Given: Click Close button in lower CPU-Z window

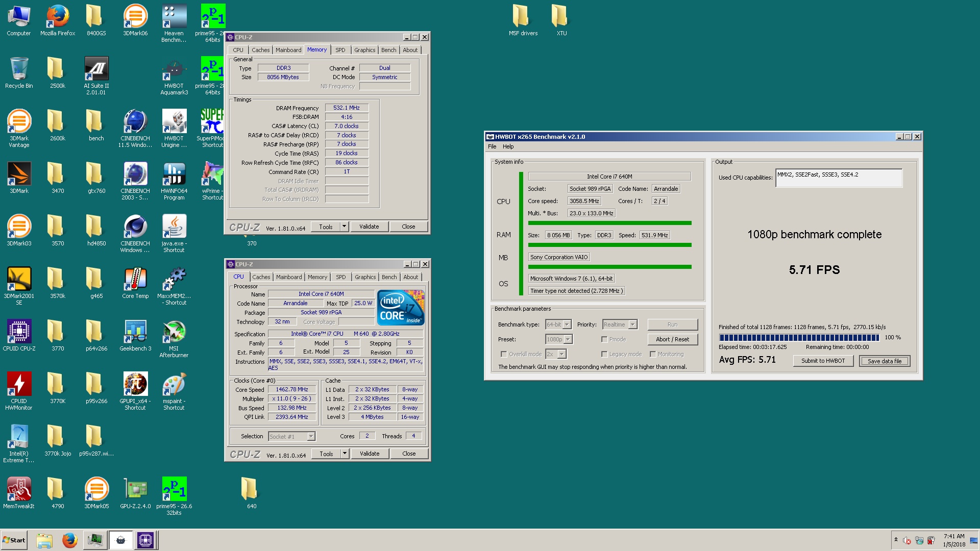Looking at the screenshot, I should pos(409,454).
